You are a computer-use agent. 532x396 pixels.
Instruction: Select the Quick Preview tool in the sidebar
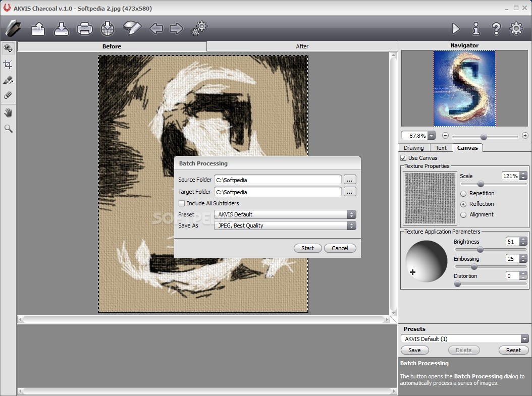click(x=8, y=49)
